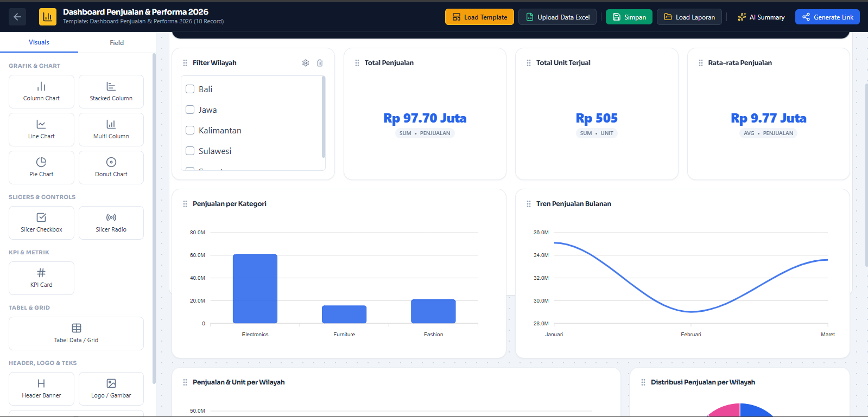Choose the Pie Chart visual
Image resolution: width=868 pixels, height=417 pixels.
(x=41, y=168)
